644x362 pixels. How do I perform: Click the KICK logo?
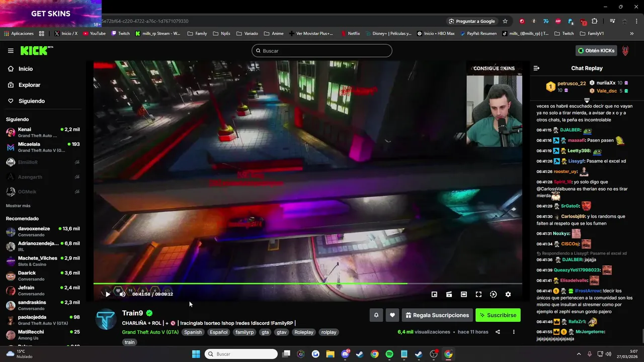point(36,50)
